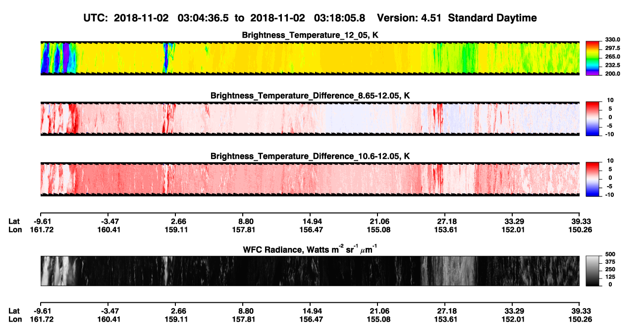The height and width of the screenshot is (330, 644).
Task: Click the 10 label on 8.65-12.05 colorbar
Action: [611, 100]
